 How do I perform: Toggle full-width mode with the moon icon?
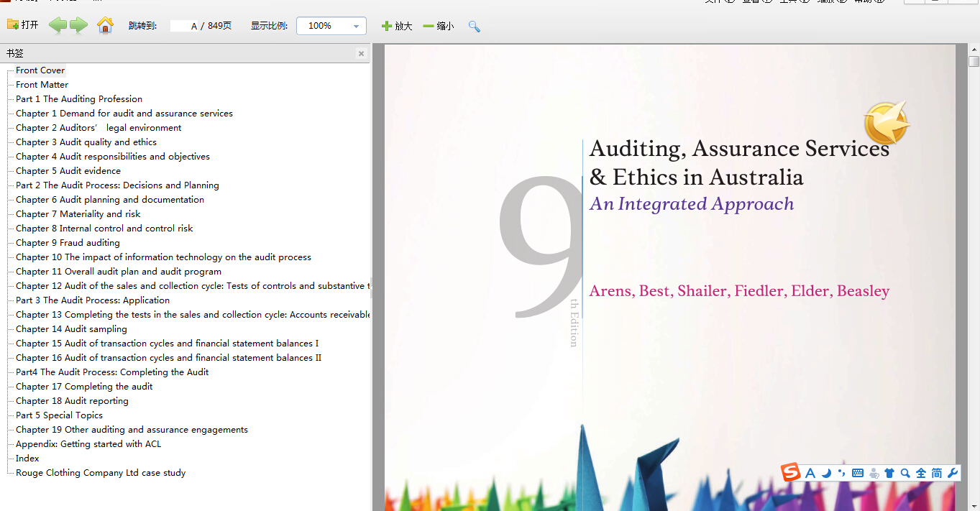coord(826,473)
